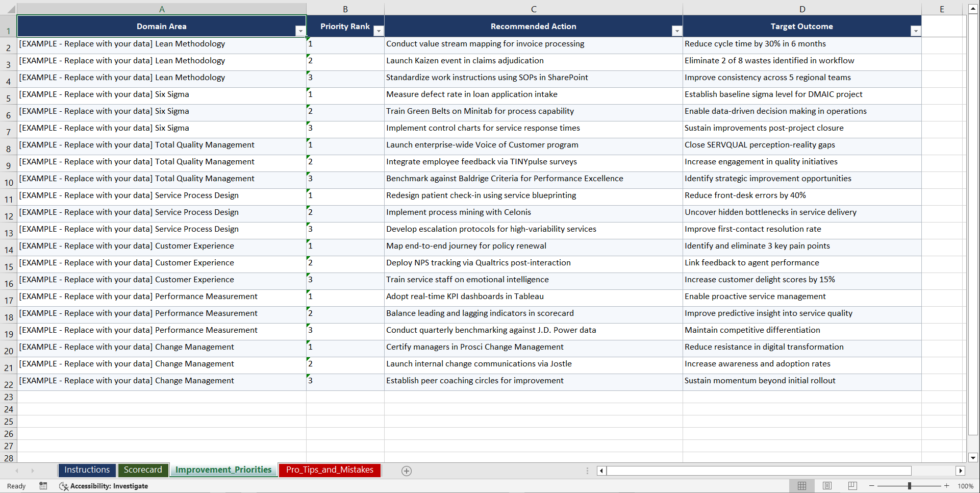Open the Priority Rank filter dropdown
This screenshot has width=980, height=493.
pyautogui.click(x=379, y=31)
